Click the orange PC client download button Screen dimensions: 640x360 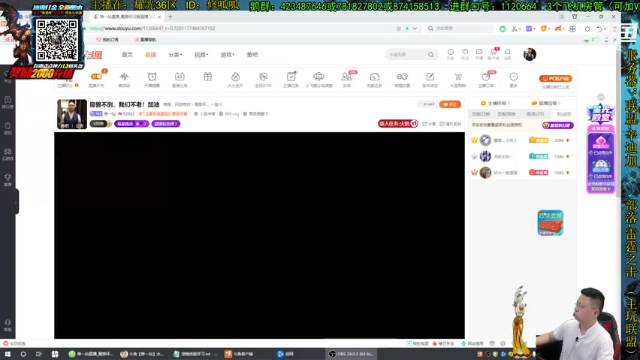point(556,78)
